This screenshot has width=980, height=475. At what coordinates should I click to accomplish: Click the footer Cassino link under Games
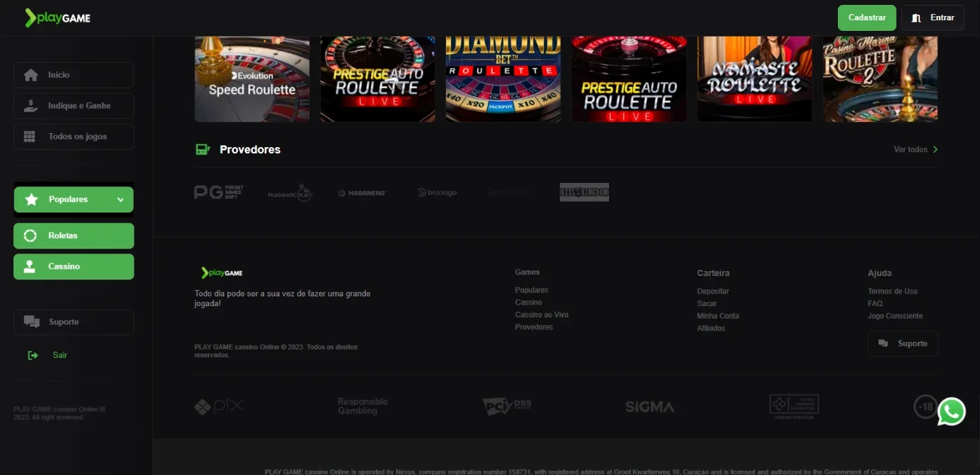point(528,303)
